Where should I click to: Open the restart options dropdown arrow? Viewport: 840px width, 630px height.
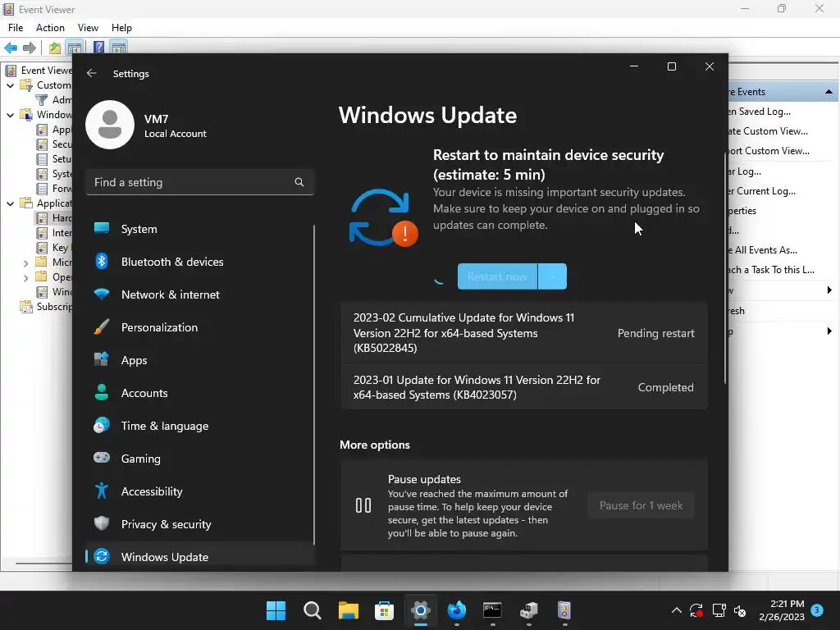[552, 276]
